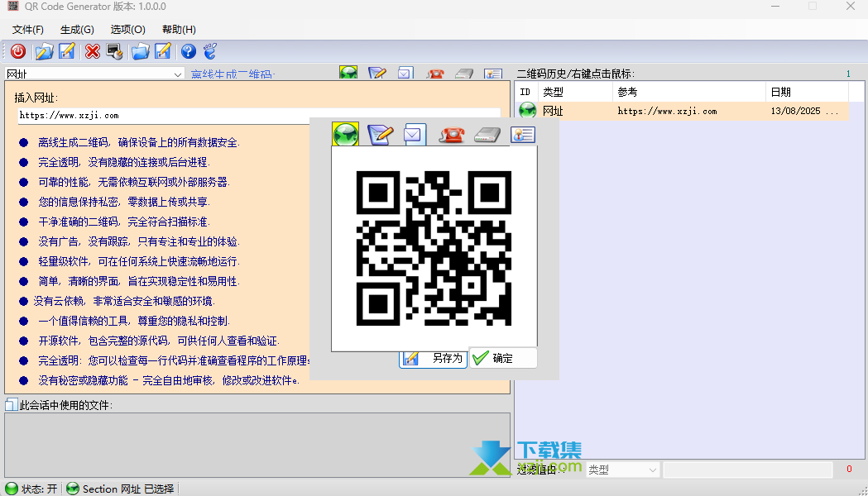Click the red phone icon above URL panel

point(436,73)
